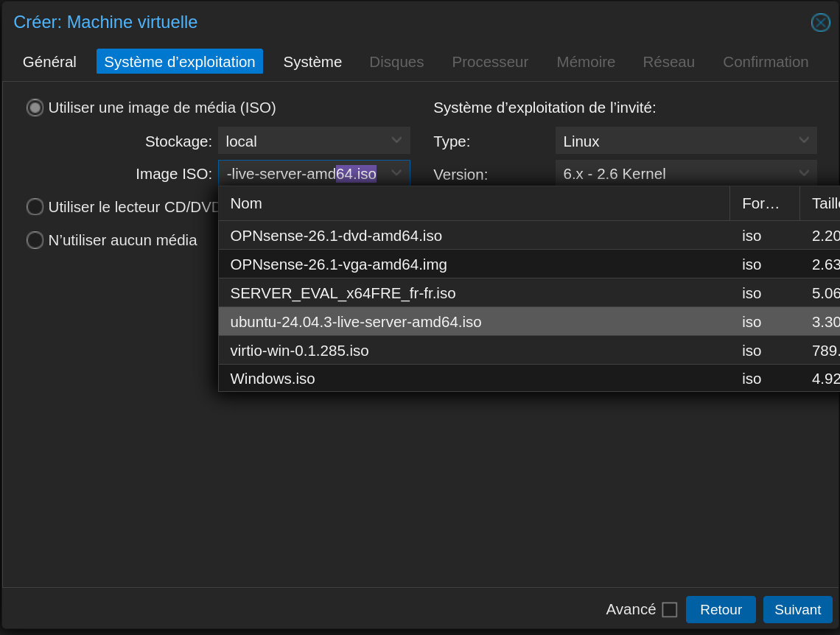840x635 pixels.
Task: Choose N'utiliser aucun média radio button
Action: 35,240
